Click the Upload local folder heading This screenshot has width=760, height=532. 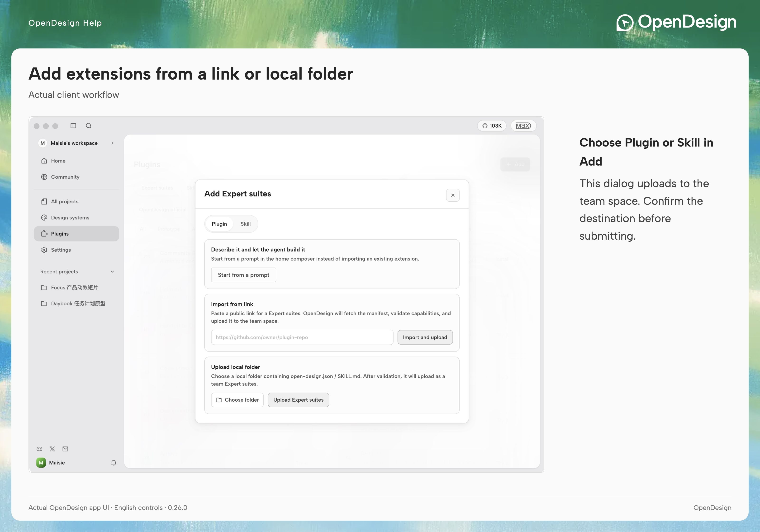[235, 367]
